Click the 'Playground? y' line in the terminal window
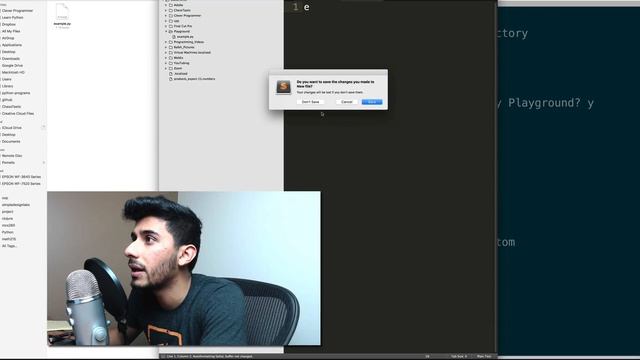 (x=546, y=103)
